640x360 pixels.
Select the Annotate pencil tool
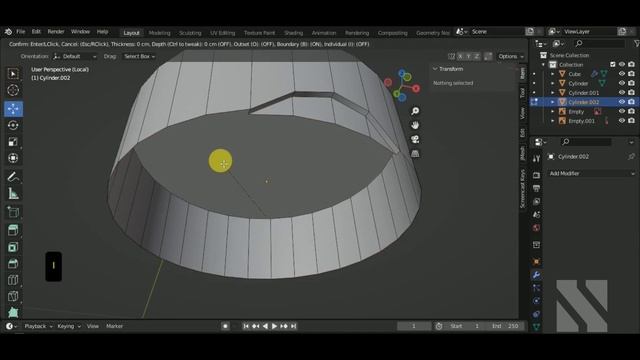[13, 177]
